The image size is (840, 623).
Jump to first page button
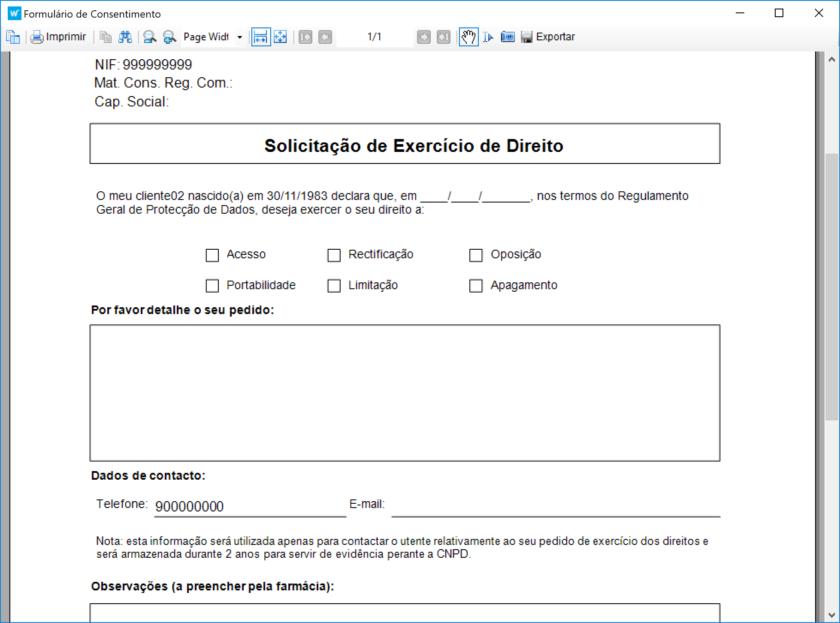[305, 37]
